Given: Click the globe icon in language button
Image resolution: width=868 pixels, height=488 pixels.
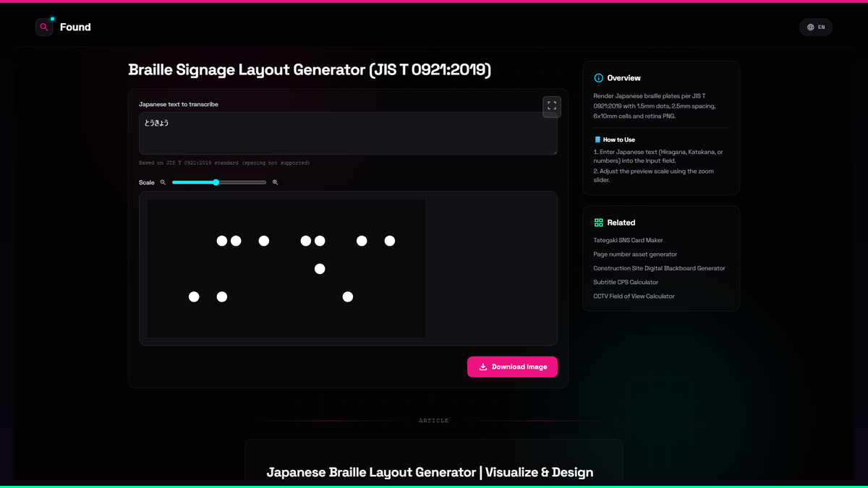Looking at the screenshot, I should (811, 27).
